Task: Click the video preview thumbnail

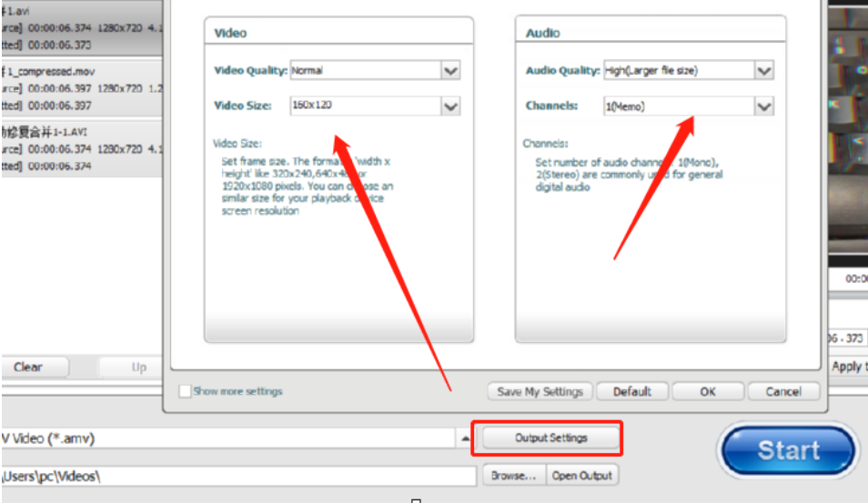Action: click(x=848, y=132)
